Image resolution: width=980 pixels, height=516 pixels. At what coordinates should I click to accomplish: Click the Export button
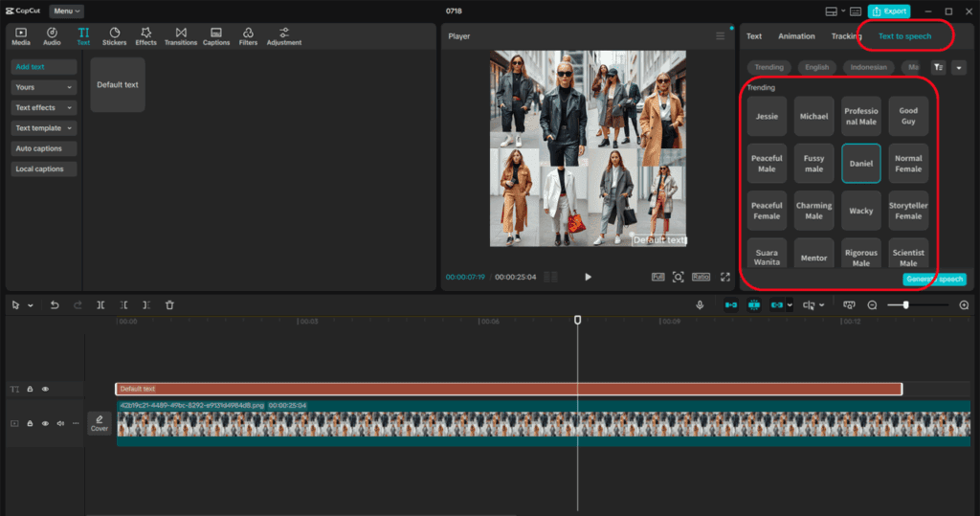pos(889,11)
